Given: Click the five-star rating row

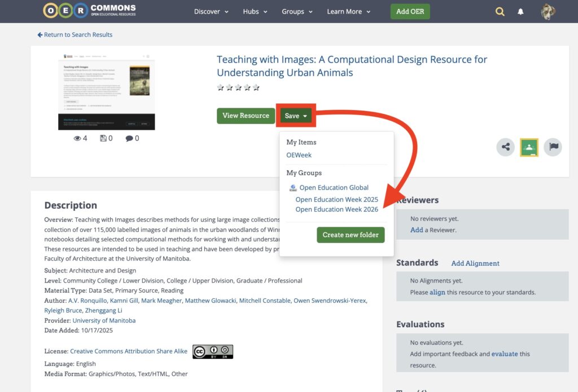Looking at the screenshot, I should pos(238,87).
